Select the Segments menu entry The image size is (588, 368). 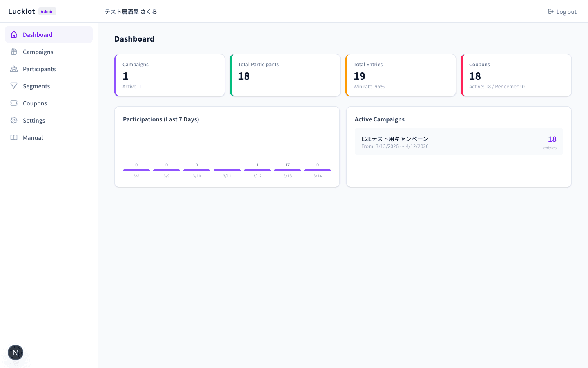pyautogui.click(x=36, y=86)
